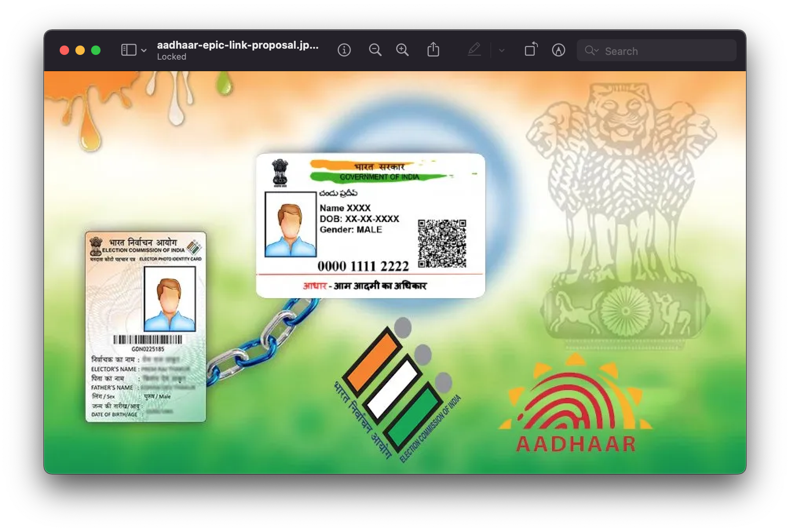Click the GOVERNMENT OF INDIA text

379,177
